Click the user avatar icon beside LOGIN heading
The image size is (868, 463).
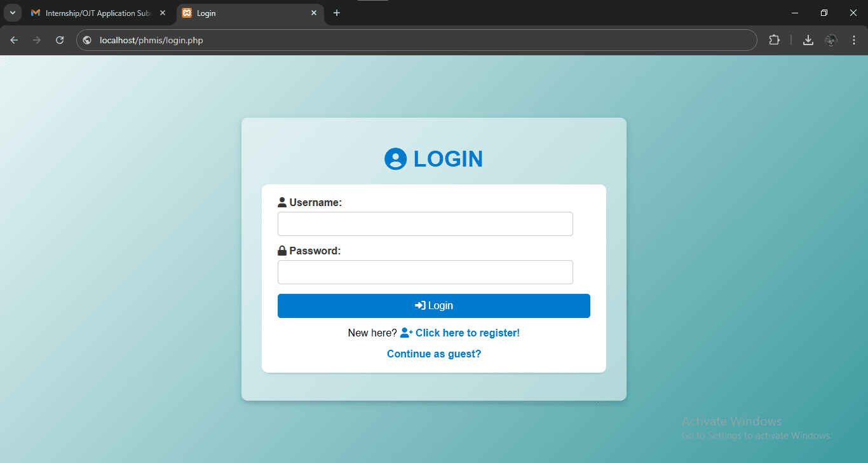pyautogui.click(x=395, y=159)
